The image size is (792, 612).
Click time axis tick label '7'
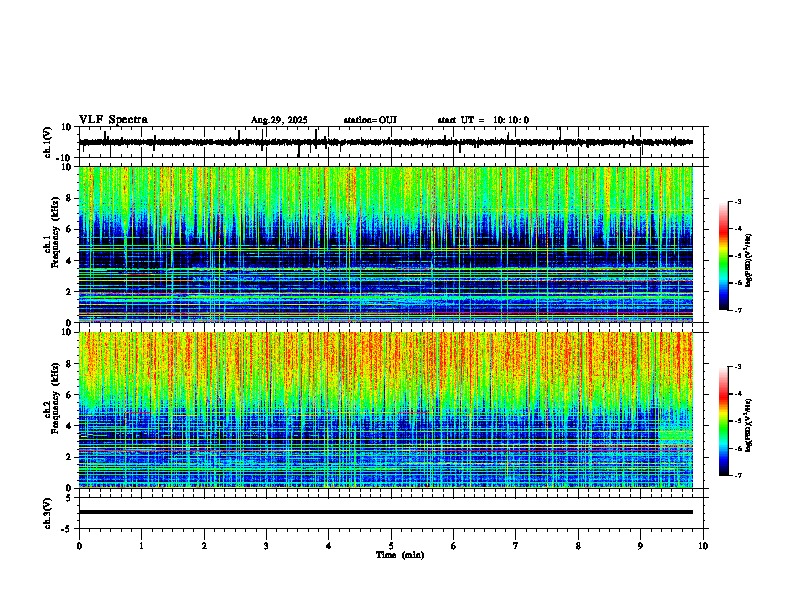pyautogui.click(x=516, y=546)
